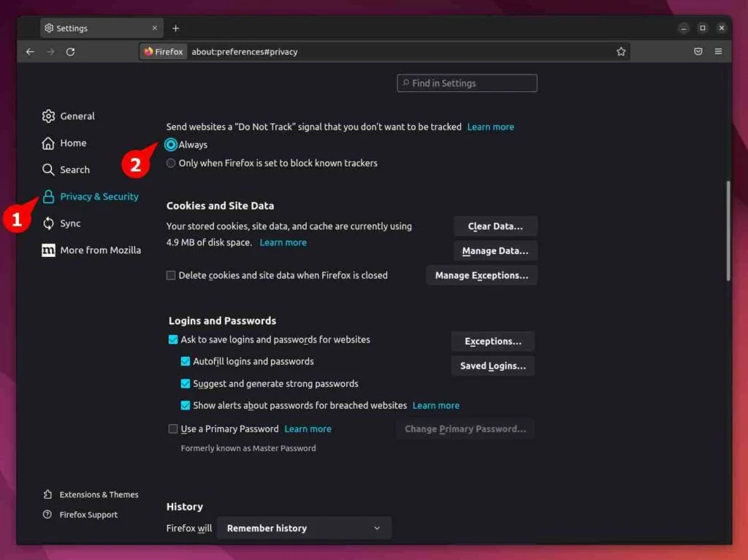Toggle Ask to save logins and passwords
748x560 pixels.
[x=173, y=340]
